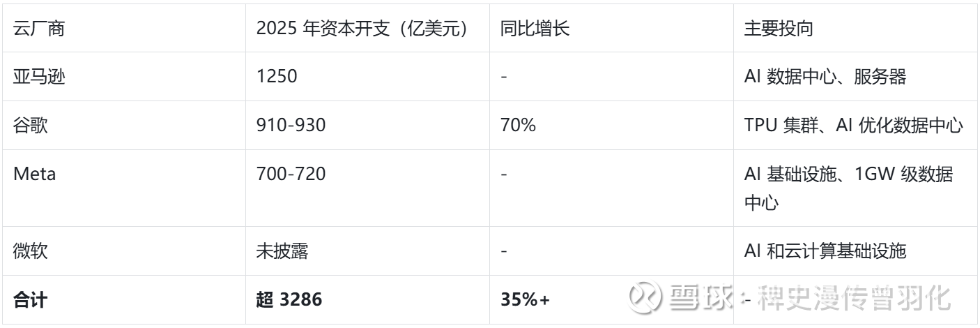Click the 700-720 value cell
This screenshot has height=328, width=980.
point(291,174)
